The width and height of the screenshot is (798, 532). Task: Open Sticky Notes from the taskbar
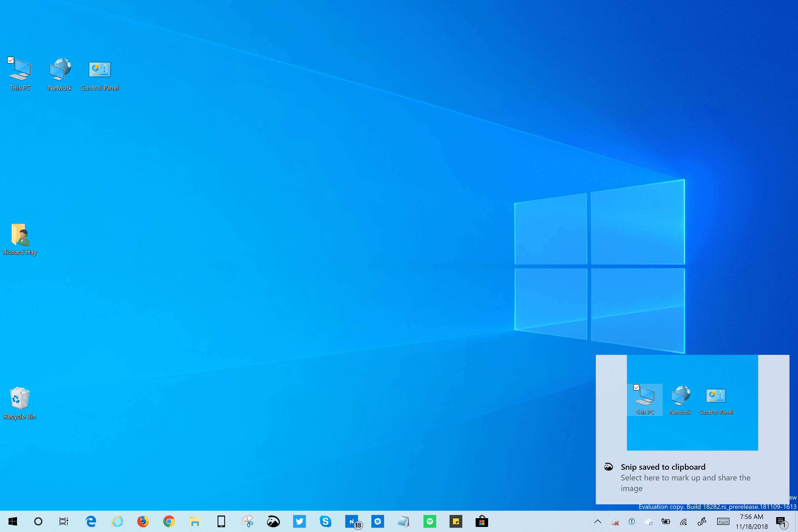click(456, 521)
